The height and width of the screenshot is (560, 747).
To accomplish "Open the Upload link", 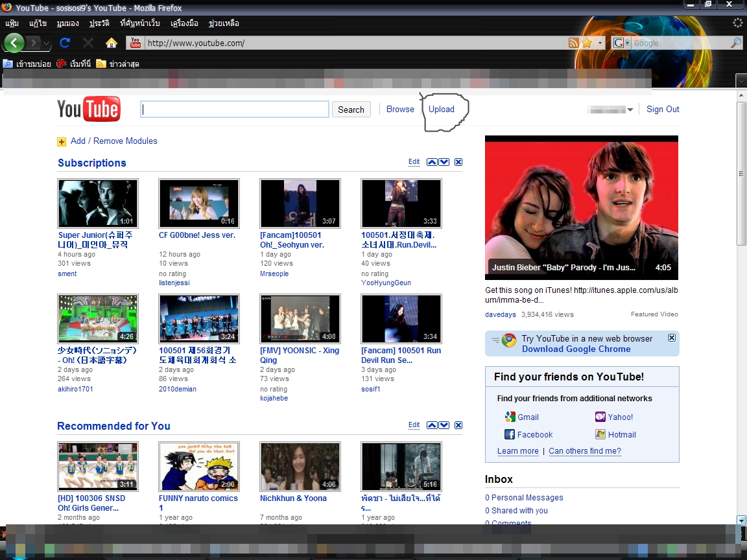I will 441,109.
